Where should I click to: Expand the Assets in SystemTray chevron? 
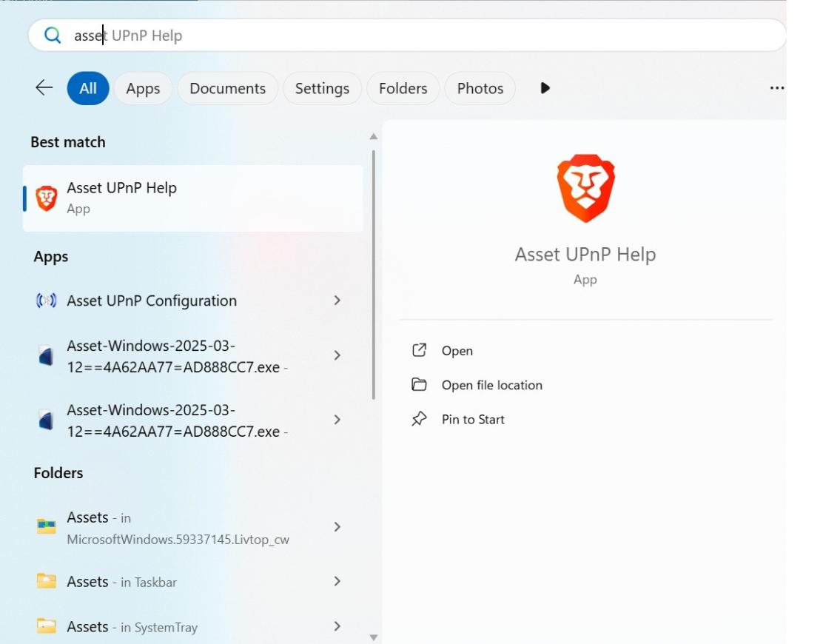337,626
